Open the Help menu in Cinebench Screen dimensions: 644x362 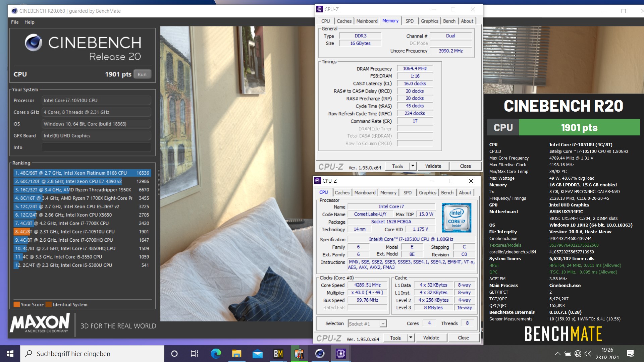coord(29,22)
